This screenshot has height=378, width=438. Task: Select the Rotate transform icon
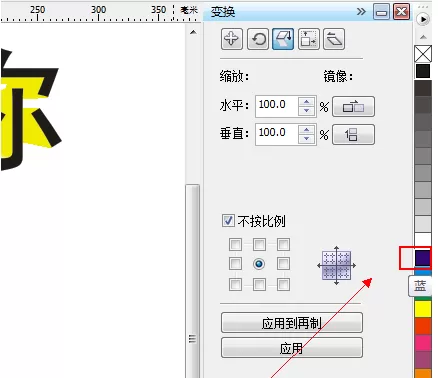coord(258,39)
